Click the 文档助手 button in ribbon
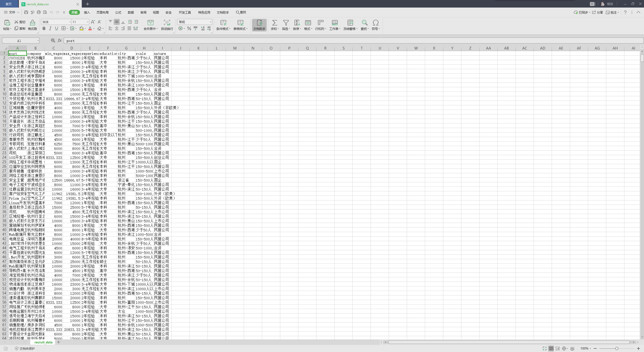 [x=259, y=25]
